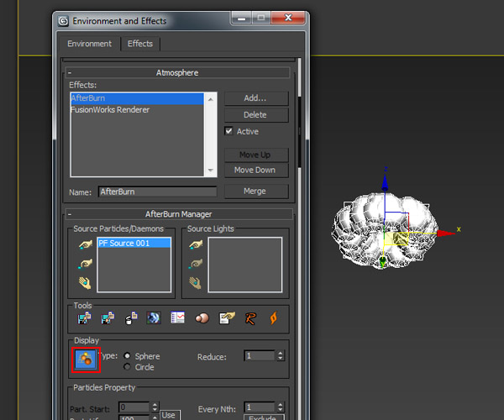Click the two pink spheres Tools icon
Viewport: 504px width, 420px height.
click(202, 318)
